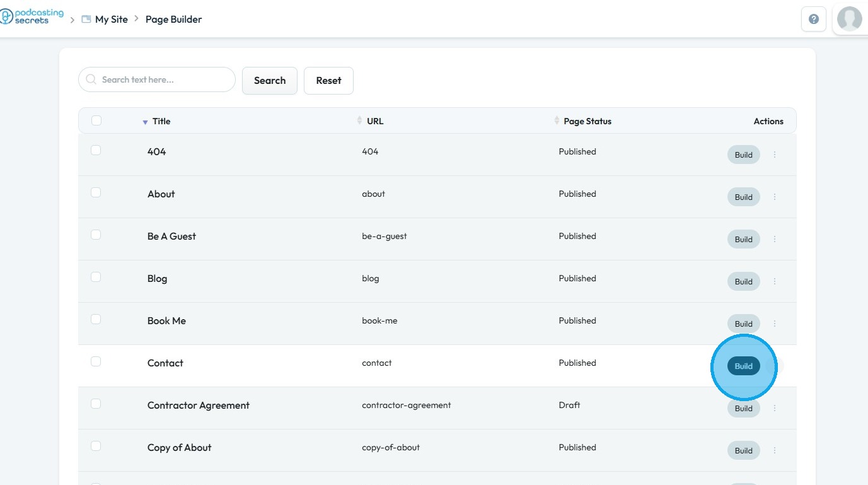Open three-dot menu for 404 page
The height and width of the screenshot is (485, 868).
[x=775, y=155]
